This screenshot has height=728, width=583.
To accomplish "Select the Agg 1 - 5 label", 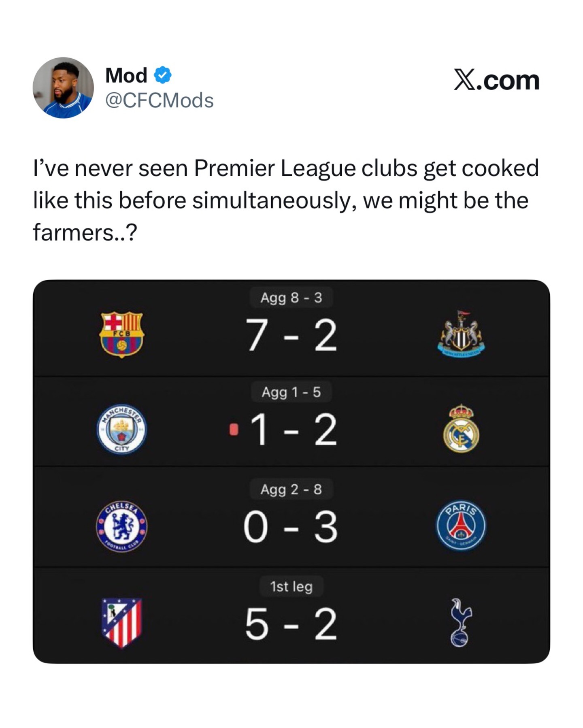I will [x=291, y=392].
